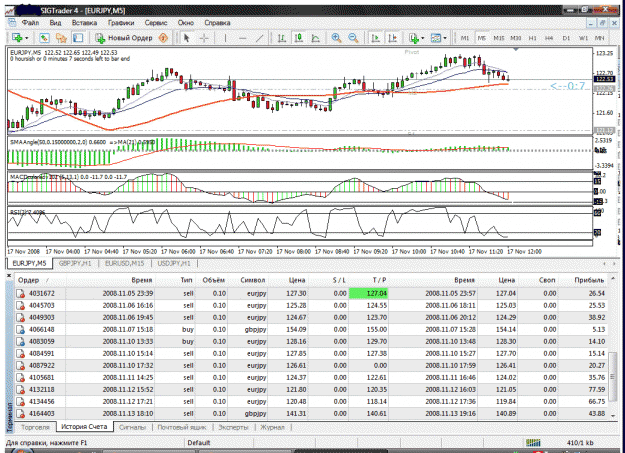Click connection status 410/1 kb indicator

(579, 443)
